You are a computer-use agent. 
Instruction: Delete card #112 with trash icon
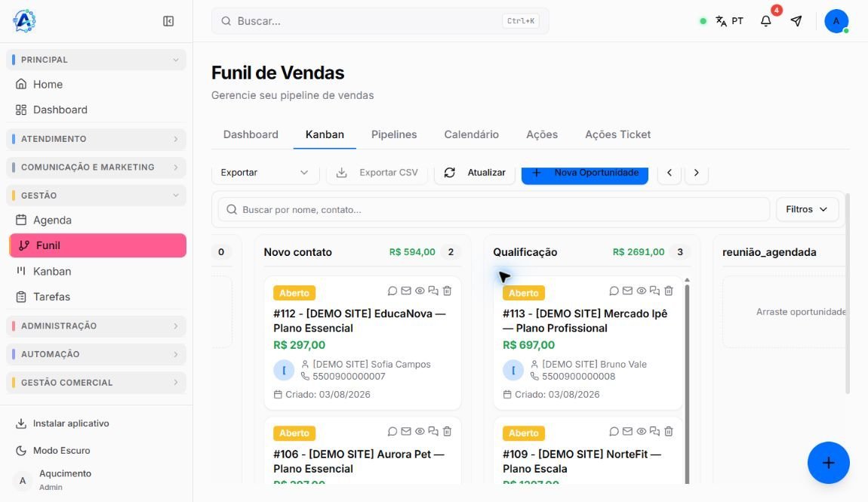(x=447, y=291)
